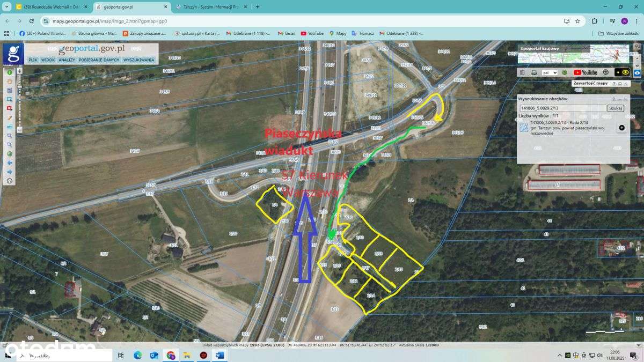
Task: Open the PLIK menu
Action: tap(33, 60)
